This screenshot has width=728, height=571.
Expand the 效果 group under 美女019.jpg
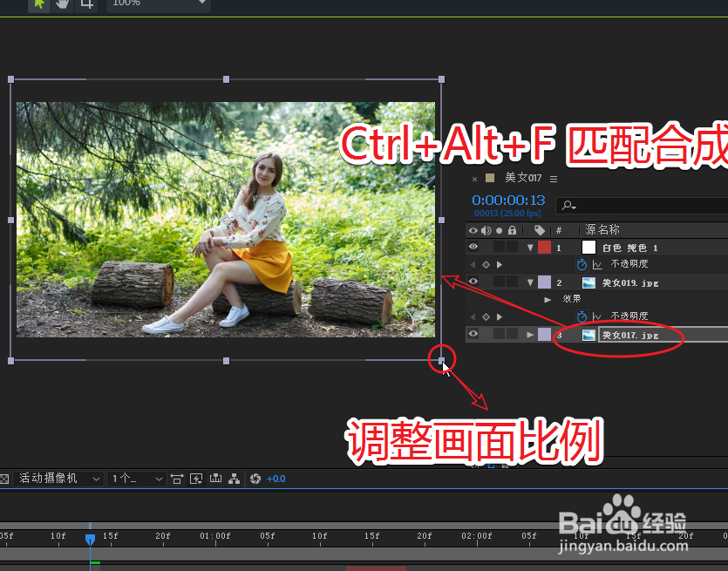tap(548, 299)
